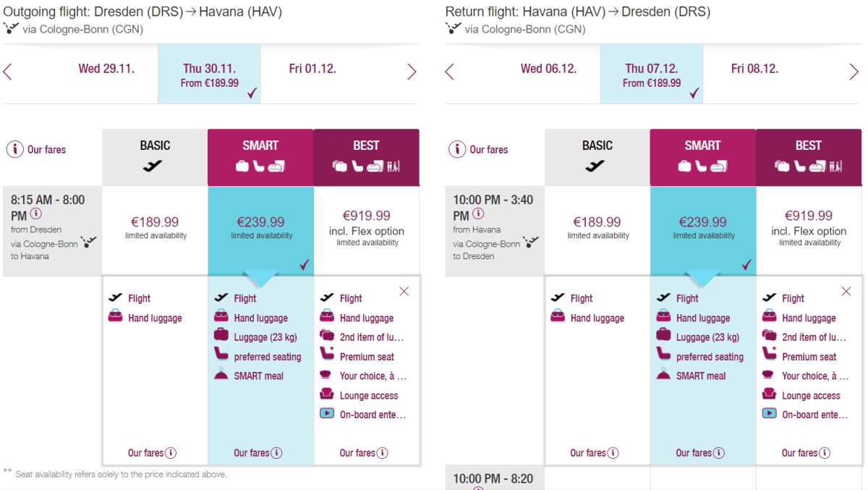Click info icon beside return 10:00 PM flight time
Image resolution: width=868 pixels, height=490 pixels.
click(478, 214)
